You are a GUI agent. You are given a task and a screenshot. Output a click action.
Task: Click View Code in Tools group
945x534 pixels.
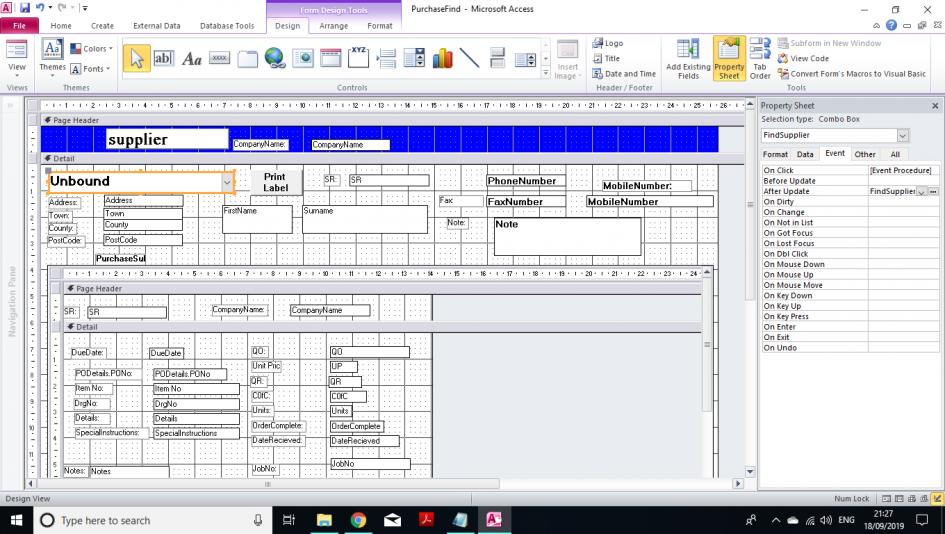point(803,58)
